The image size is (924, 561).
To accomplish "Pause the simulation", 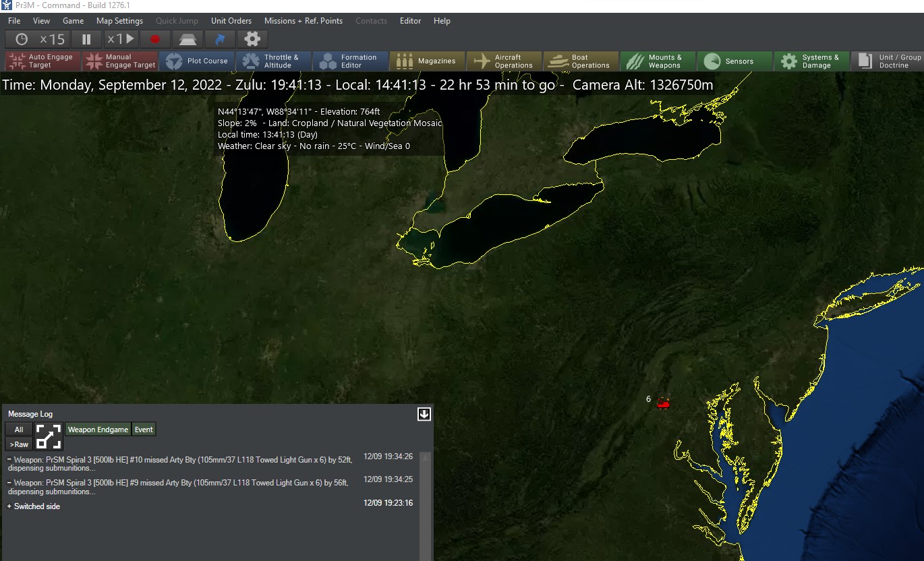I will pyautogui.click(x=86, y=39).
